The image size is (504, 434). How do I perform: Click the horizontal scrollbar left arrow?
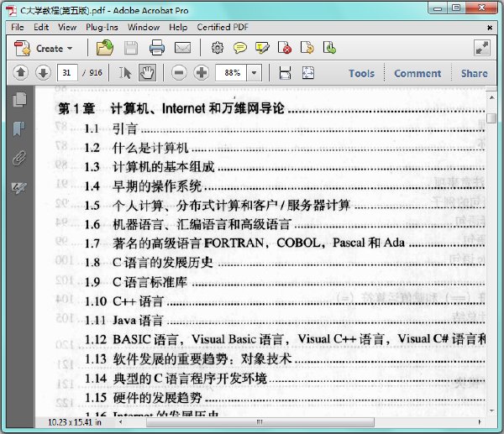pos(120,421)
